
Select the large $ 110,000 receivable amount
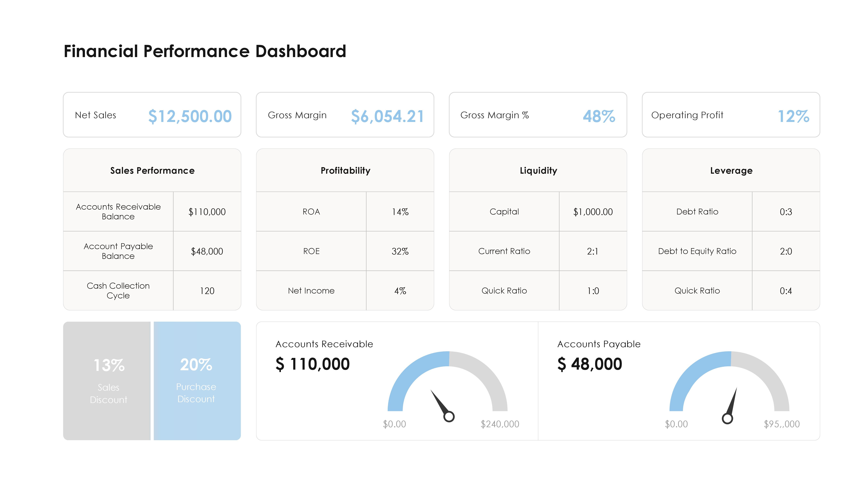[313, 364]
